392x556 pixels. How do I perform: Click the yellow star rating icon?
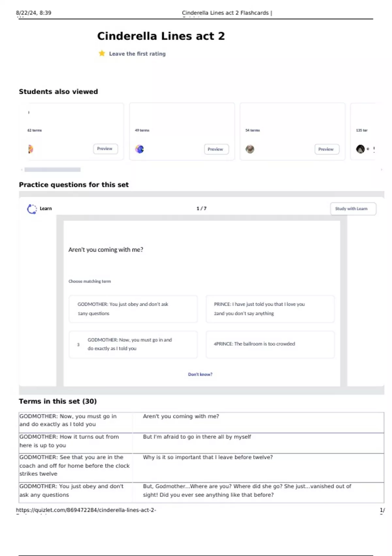(x=102, y=53)
